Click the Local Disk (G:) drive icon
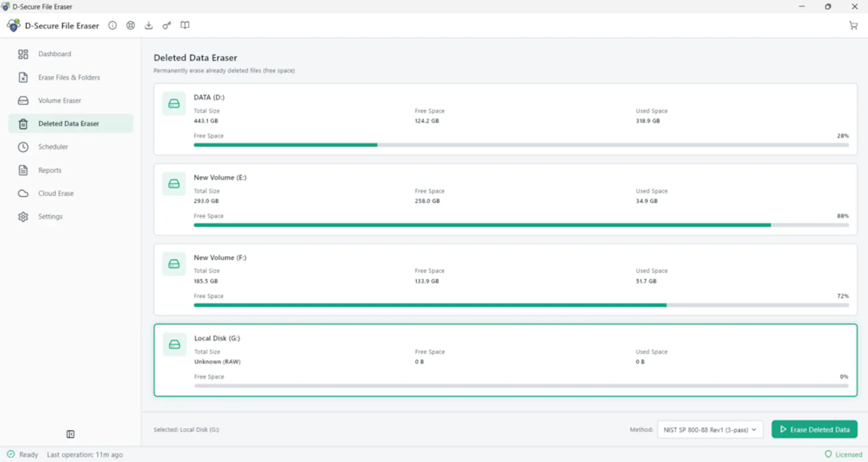 pyautogui.click(x=175, y=344)
